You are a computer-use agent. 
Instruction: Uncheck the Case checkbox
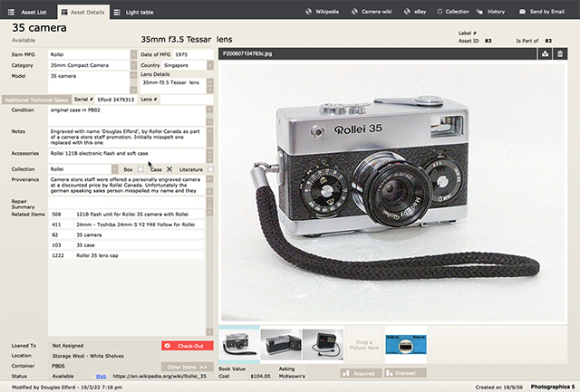pyautogui.click(x=169, y=168)
